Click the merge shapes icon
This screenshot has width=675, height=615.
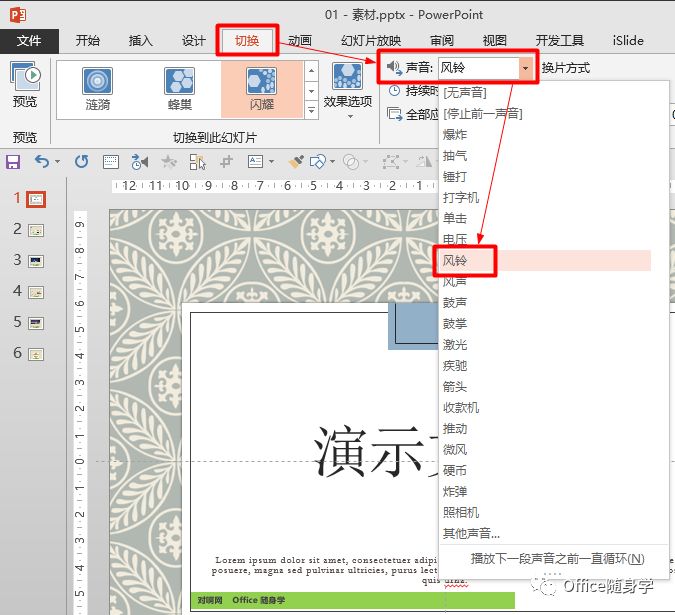350,162
